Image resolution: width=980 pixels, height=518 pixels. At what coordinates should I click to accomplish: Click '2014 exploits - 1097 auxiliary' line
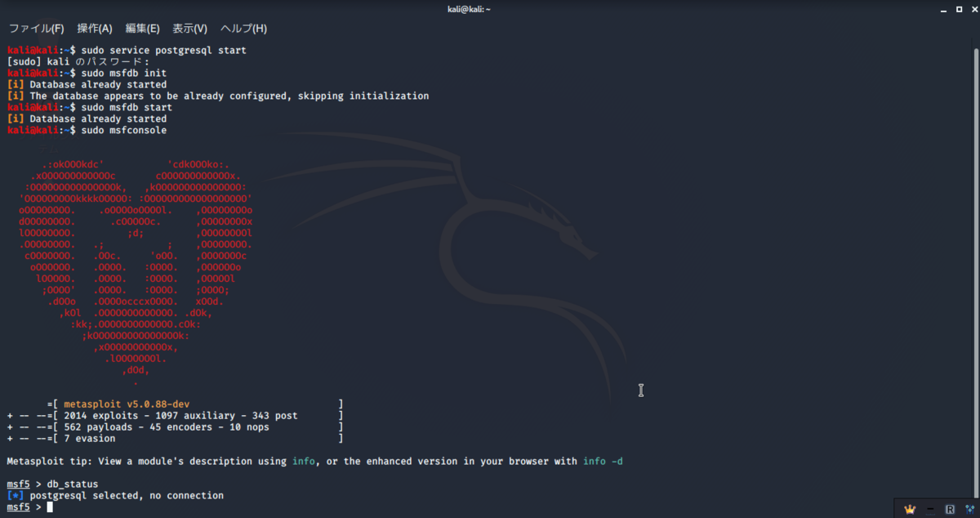(180, 416)
